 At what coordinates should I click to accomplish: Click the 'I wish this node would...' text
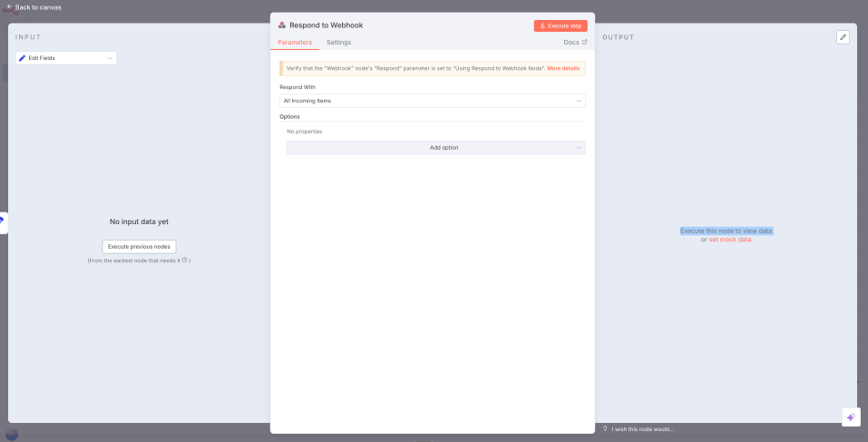click(x=642, y=429)
